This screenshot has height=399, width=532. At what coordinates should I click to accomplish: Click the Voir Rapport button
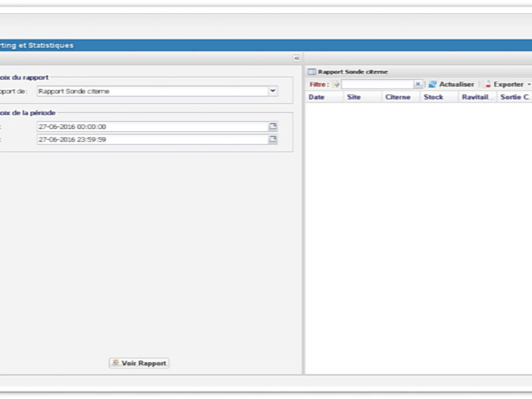(x=139, y=363)
